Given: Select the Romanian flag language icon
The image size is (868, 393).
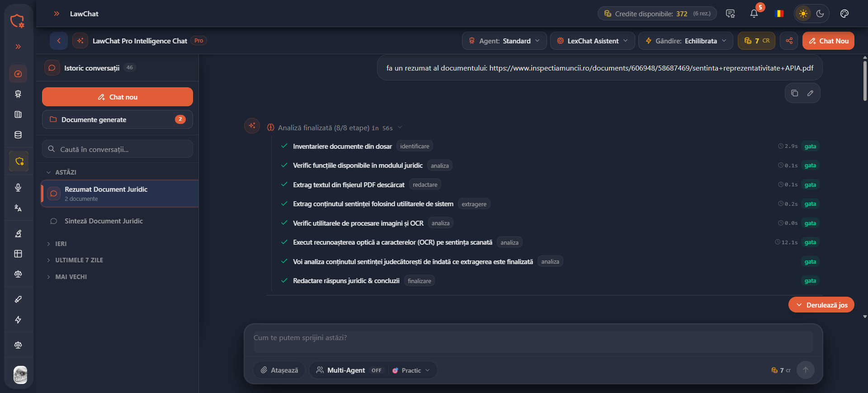Looking at the screenshot, I should tap(779, 14).
